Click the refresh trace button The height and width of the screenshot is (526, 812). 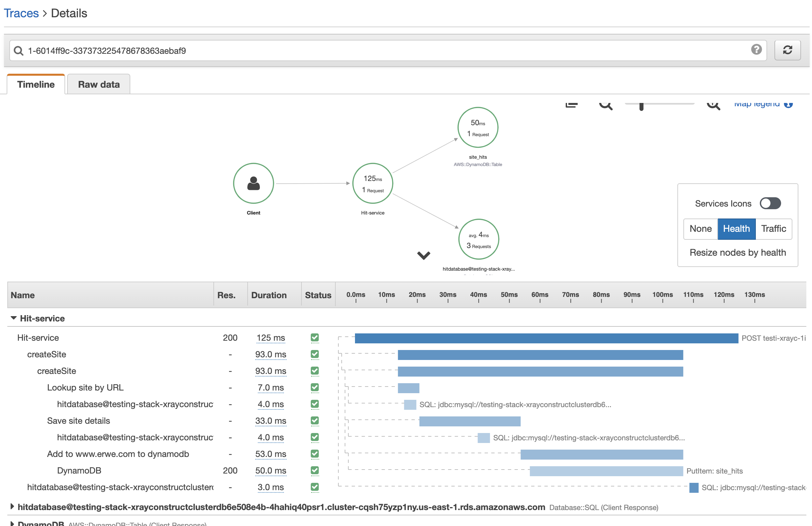pos(787,50)
